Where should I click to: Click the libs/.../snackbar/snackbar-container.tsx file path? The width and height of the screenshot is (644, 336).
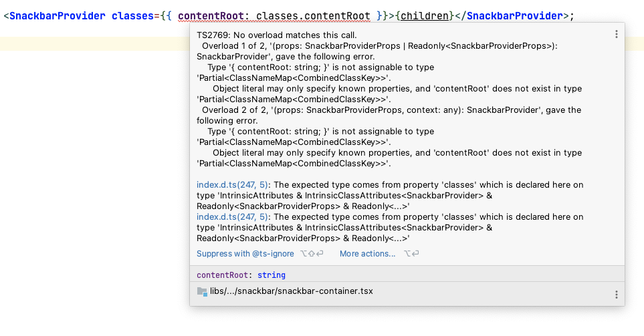click(291, 291)
